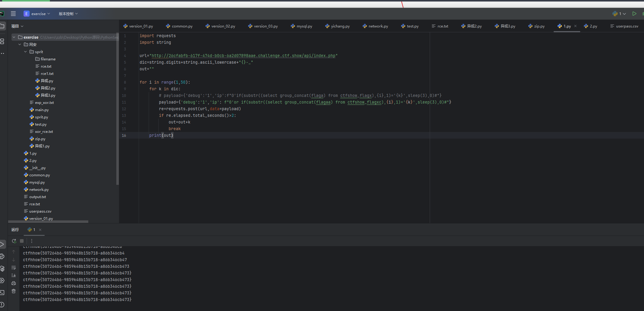Open the Run tool window sidebar icon
This screenshot has height=311, width=644.
point(2,244)
